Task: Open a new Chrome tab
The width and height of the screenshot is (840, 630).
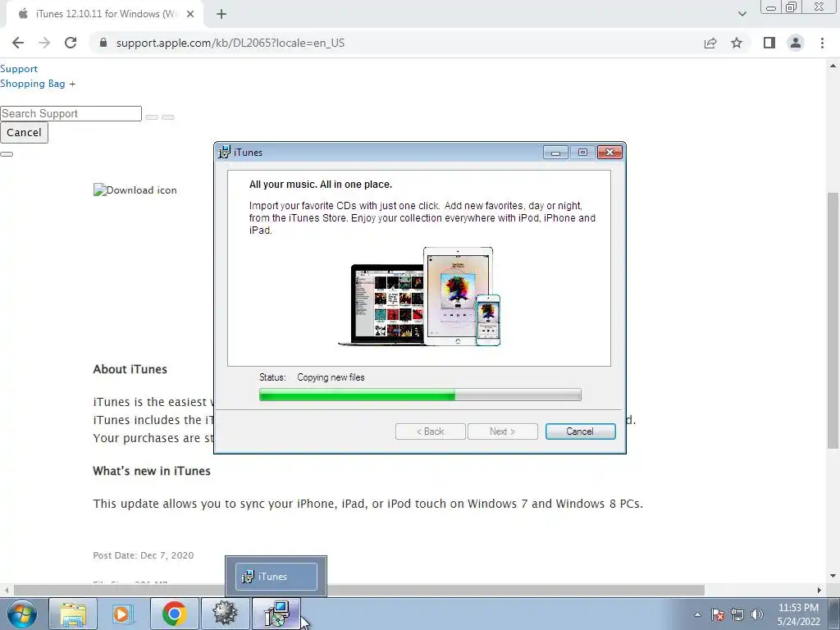Action: point(221,14)
